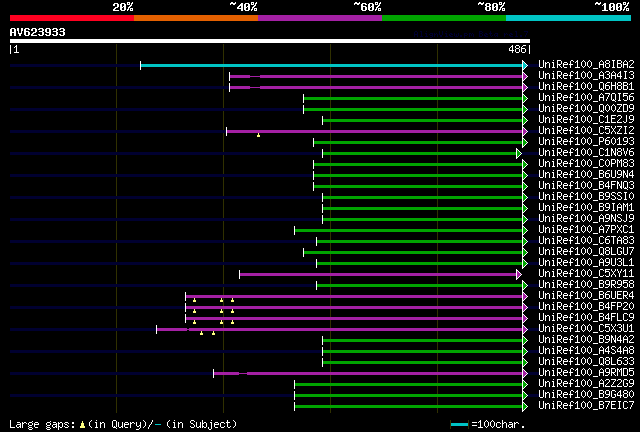
Task: Click the purple arrowhead ending C5XY11 alignment
Action: 519,274
